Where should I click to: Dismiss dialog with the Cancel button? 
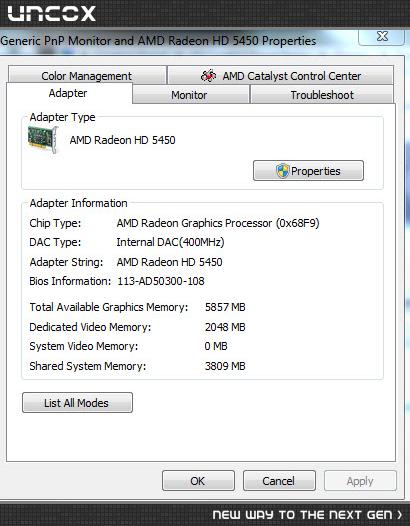(x=279, y=481)
